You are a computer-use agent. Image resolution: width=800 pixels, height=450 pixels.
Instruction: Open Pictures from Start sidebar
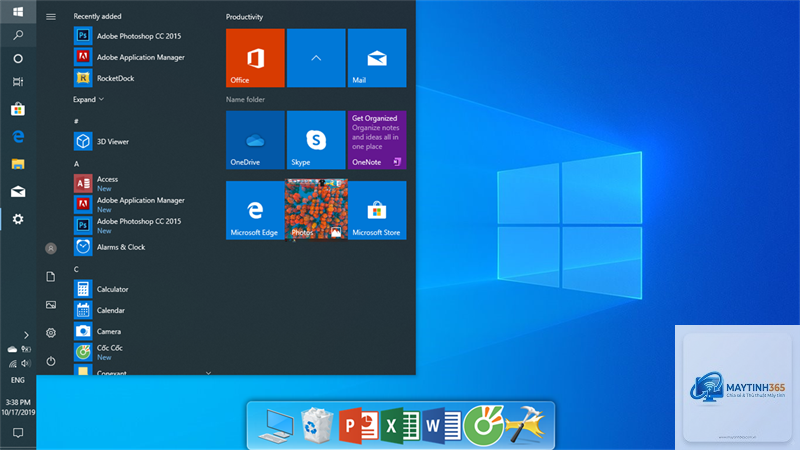tap(51, 305)
